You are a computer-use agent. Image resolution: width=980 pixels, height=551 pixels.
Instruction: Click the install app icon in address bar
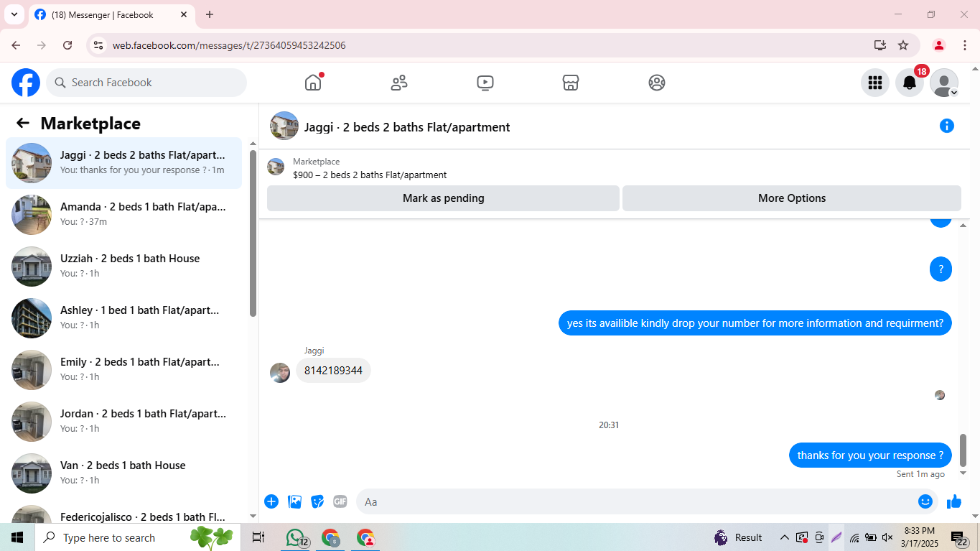click(880, 45)
